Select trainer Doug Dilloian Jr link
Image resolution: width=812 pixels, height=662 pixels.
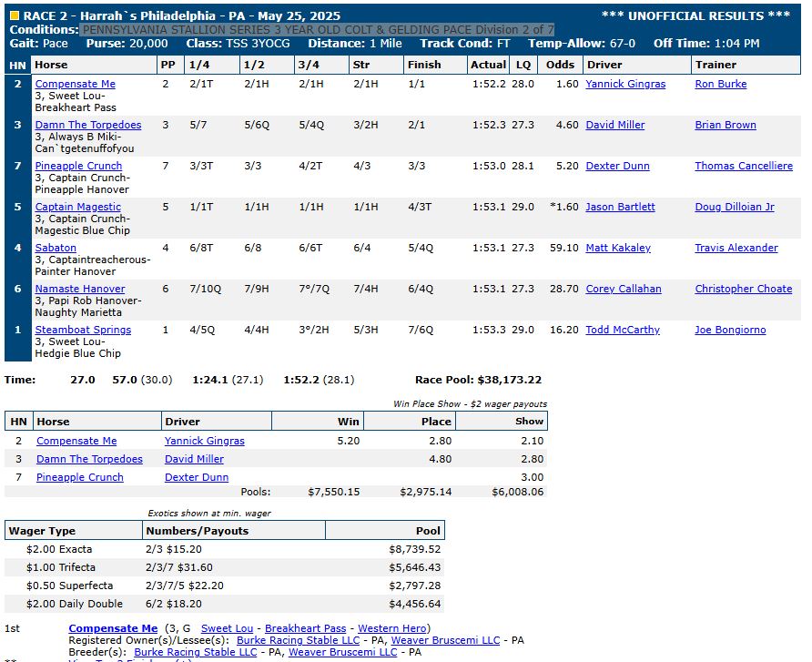734,207
